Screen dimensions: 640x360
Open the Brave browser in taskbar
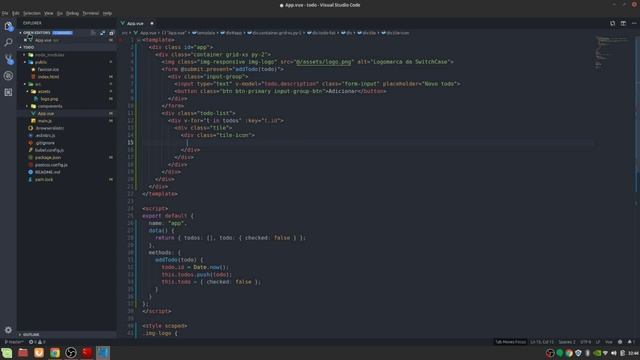point(39,353)
